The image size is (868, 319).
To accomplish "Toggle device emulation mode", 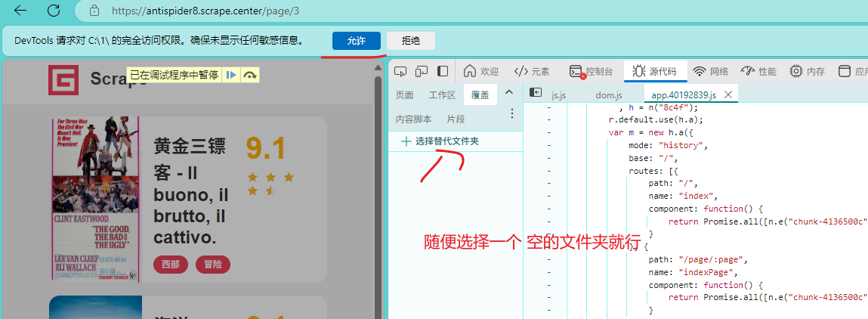I will 422,71.
